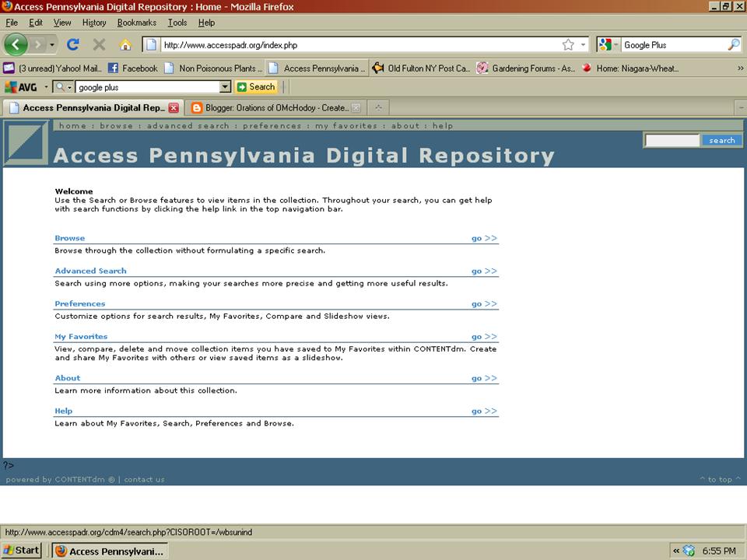
Task: Open the Access Pennsylvania bookmark
Action: point(317,68)
